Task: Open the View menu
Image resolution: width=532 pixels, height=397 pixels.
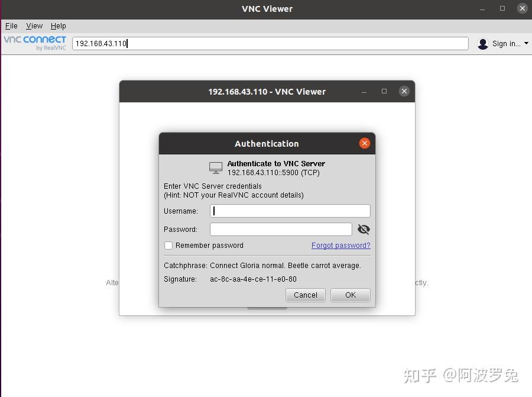Action: [34, 25]
